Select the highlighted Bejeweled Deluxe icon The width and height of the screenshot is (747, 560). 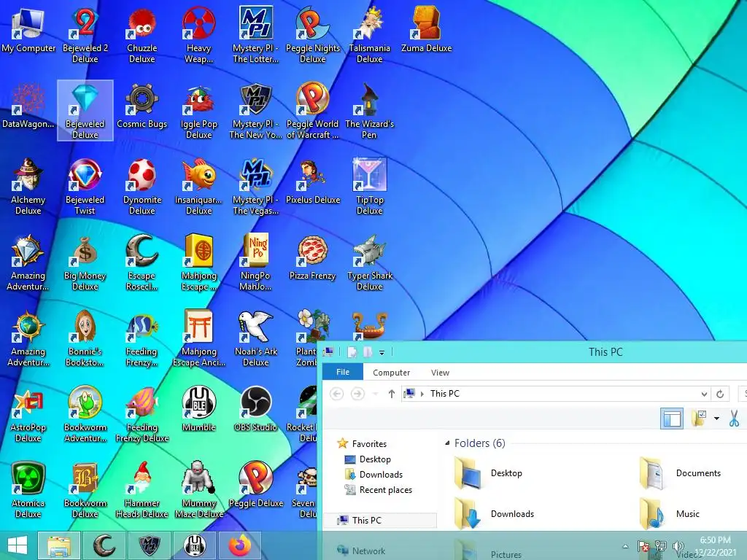click(85, 111)
